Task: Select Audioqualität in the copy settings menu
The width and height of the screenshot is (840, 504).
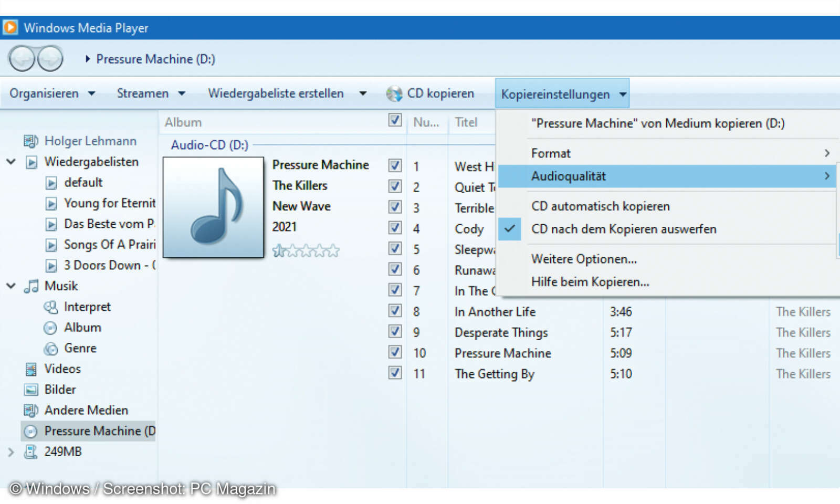Action: pyautogui.click(x=568, y=176)
